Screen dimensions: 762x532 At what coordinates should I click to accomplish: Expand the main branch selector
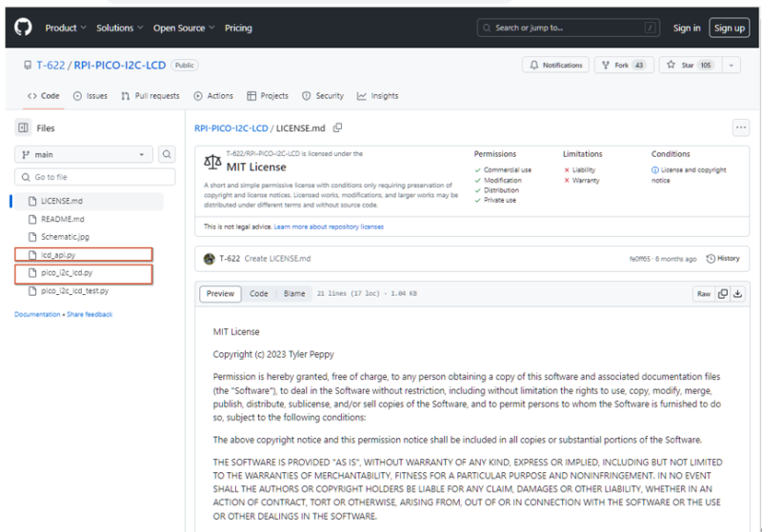tap(84, 154)
